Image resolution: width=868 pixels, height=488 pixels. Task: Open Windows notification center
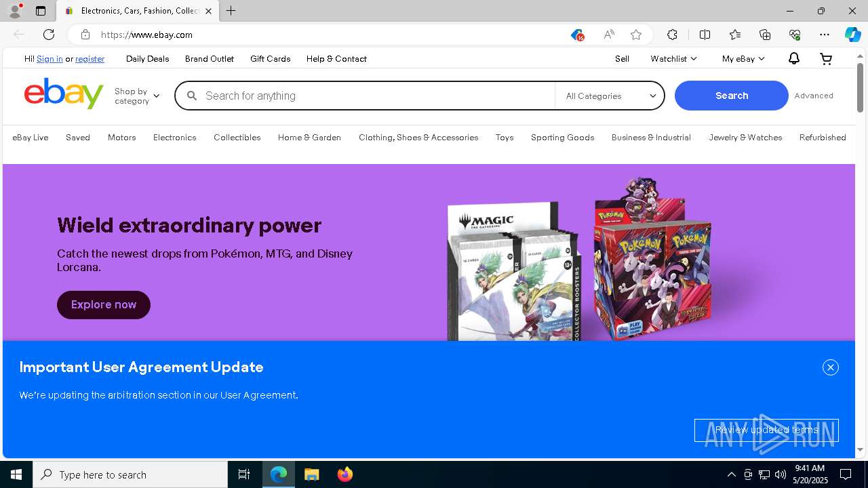coord(846,474)
